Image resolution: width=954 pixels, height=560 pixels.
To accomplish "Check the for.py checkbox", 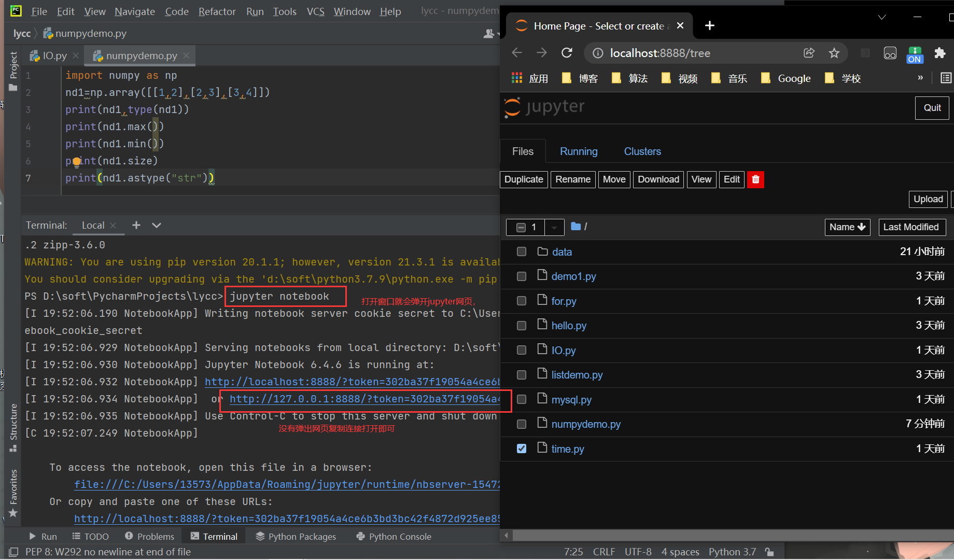I will point(522,301).
